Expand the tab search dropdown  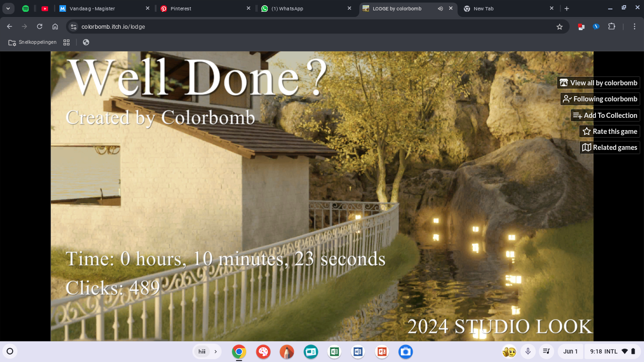pyautogui.click(x=8, y=8)
